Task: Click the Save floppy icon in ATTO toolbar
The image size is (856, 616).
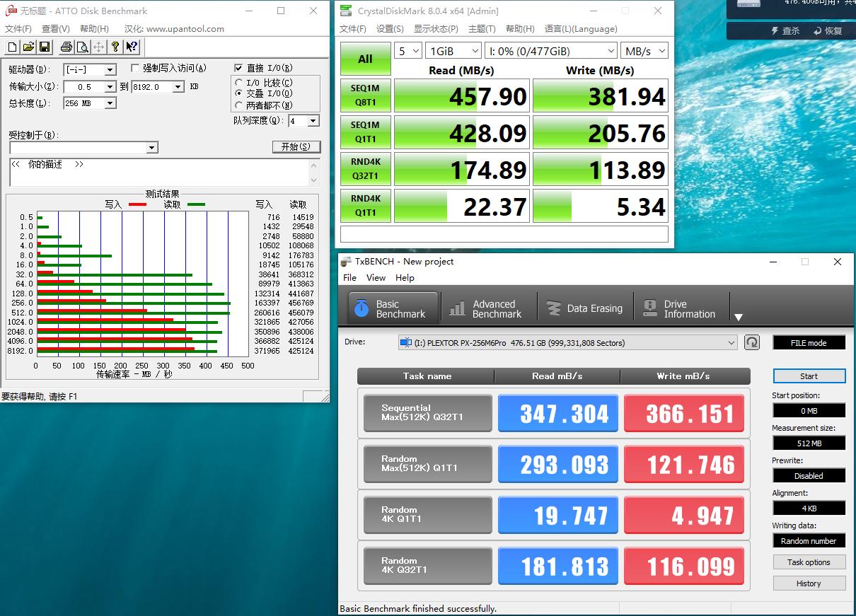Action: tap(44, 47)
